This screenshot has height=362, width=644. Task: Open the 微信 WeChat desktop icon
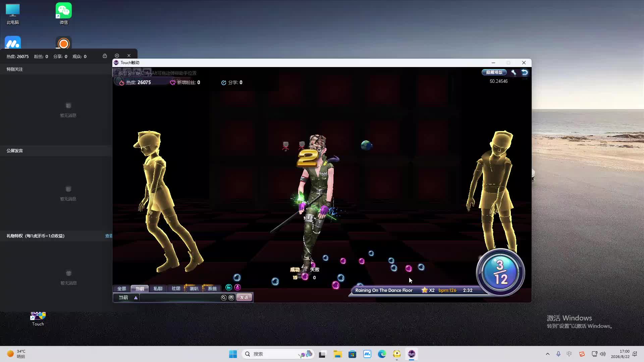[64, 14]
